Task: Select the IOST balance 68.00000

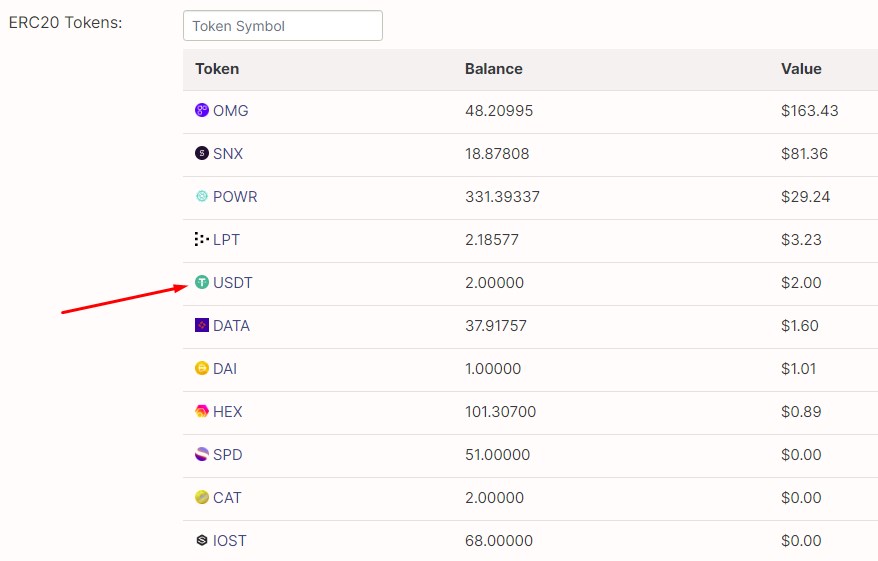Action: point(499,541)
